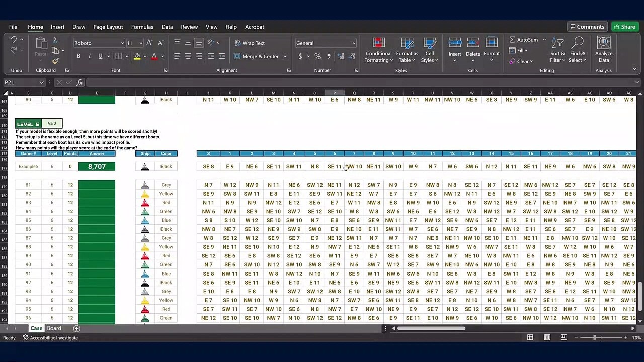Increase cell indent
644x362 pixels.
(222, 56)
